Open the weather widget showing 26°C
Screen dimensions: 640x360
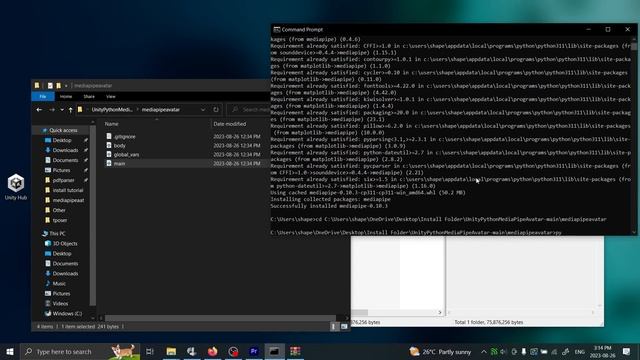(440, 352)
